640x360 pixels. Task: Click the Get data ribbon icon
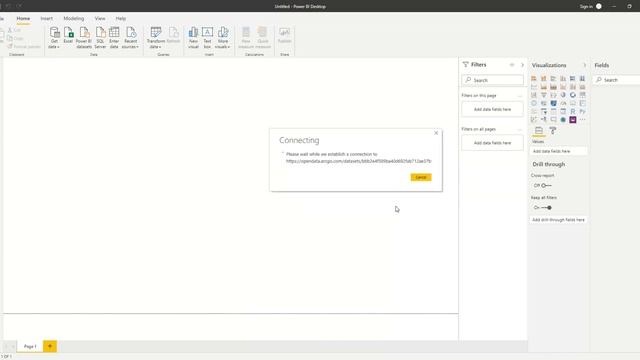54,38
